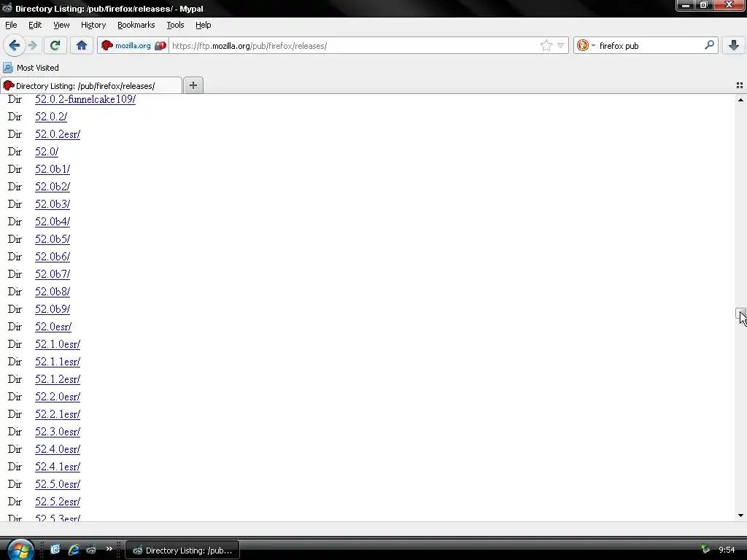Open the Help menu
The height and width of the screenshot is (560, 747).
(203, 25)
